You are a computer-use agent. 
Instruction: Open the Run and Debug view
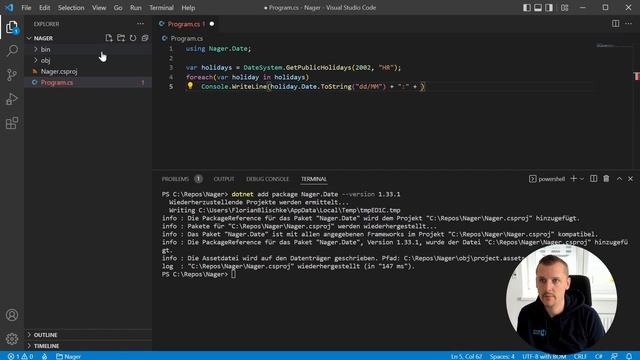(12, 99)
